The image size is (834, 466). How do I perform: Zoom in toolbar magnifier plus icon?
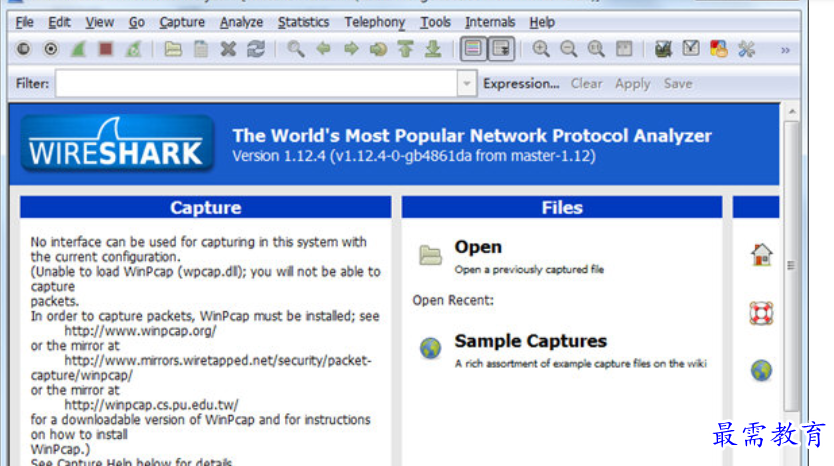tap(541, 49)
